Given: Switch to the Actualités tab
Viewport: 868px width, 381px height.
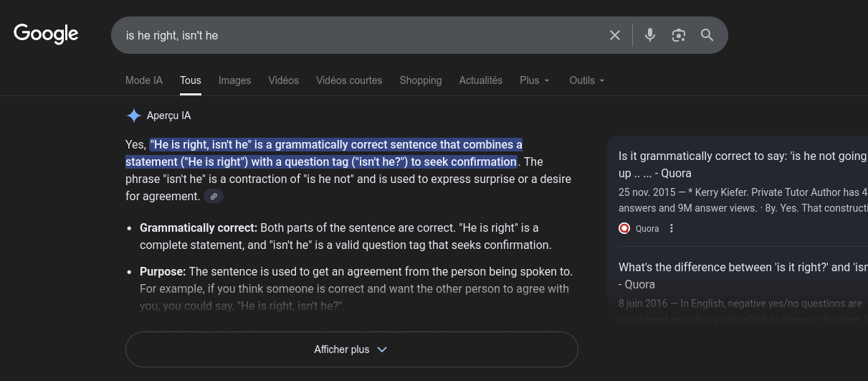Looking at the screenshot, I should [x=480, y=80].
